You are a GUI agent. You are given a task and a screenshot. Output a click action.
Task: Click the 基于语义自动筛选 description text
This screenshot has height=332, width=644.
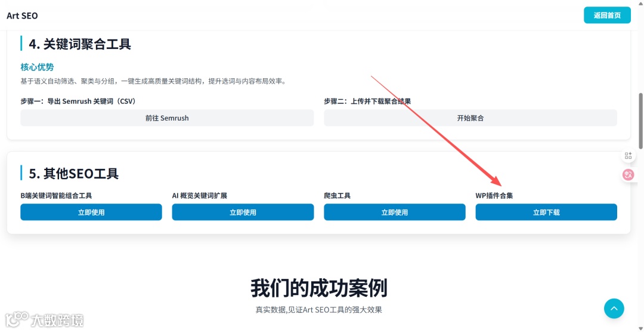click(x=153, y=81)
